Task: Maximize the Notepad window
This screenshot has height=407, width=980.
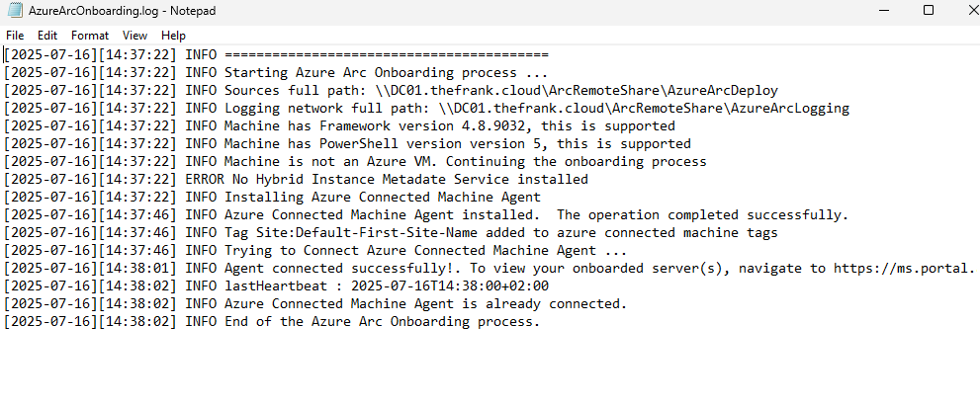Action: 929,10
